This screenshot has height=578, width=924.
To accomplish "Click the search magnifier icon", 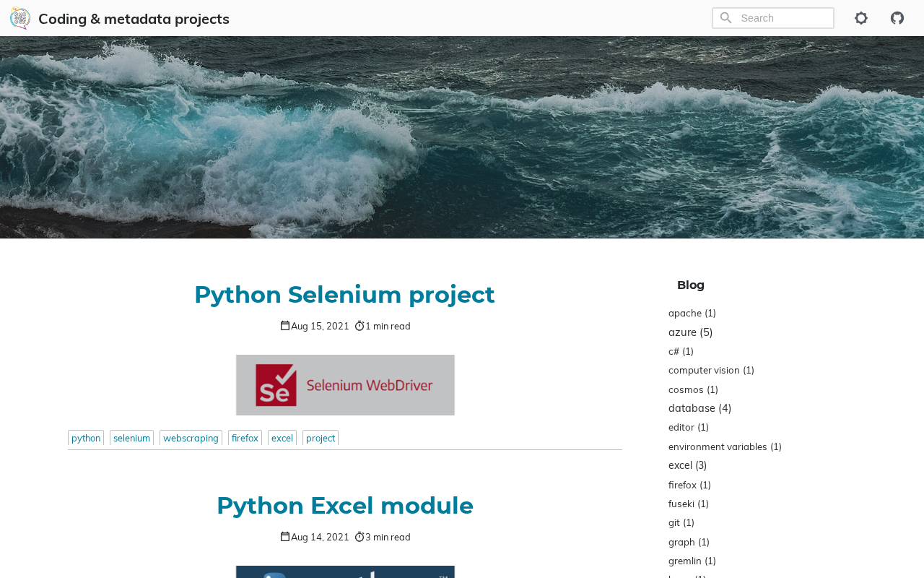I will coord(725,18).
